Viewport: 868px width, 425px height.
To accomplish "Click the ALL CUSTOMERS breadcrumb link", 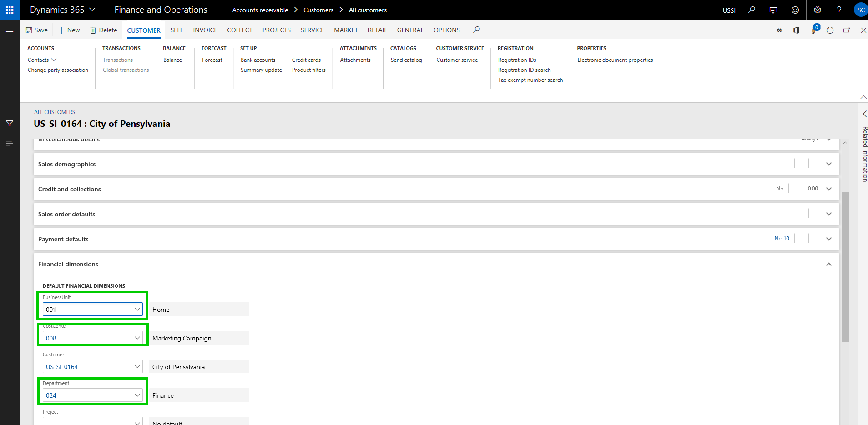I will point(55,112).
